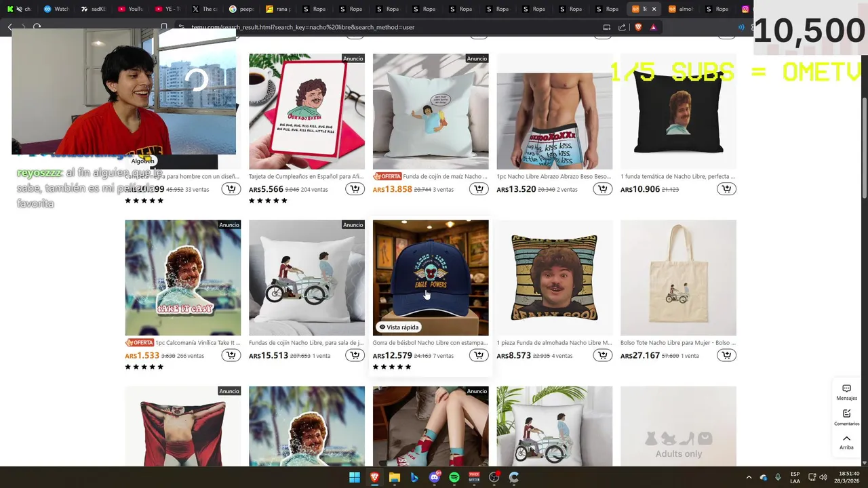Switch to the almoh browser tab
This screenshot has width=868, height=488.
click(x=680, y=9)
